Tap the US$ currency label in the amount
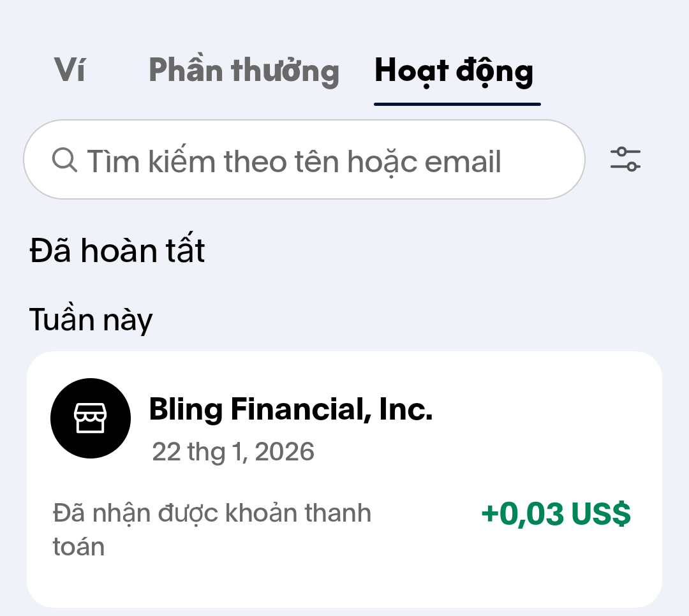The width and height of the screenshot is (689, 616). coord(601,514)
